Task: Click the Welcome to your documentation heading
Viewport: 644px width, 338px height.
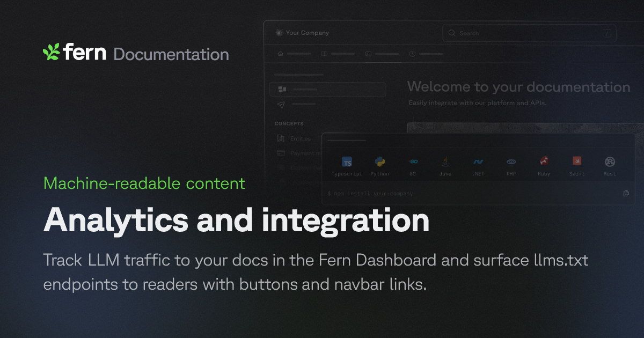Action: [518, 87]
